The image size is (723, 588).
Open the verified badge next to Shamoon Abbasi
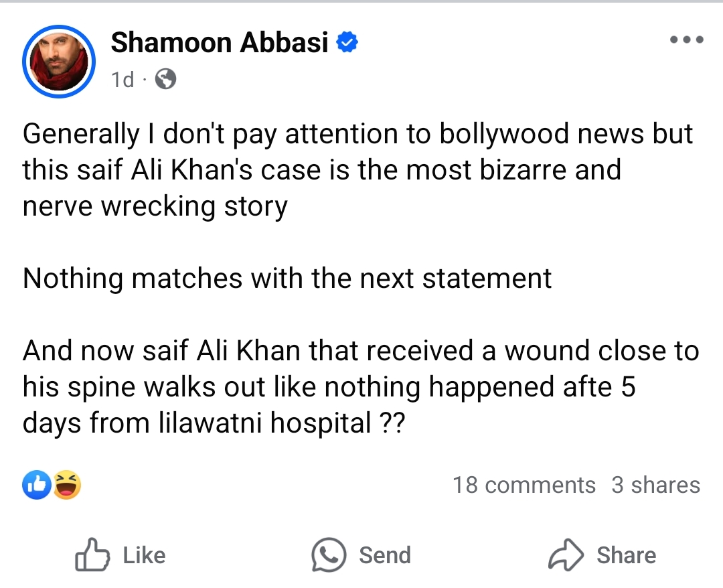click(x=347, y=42)
